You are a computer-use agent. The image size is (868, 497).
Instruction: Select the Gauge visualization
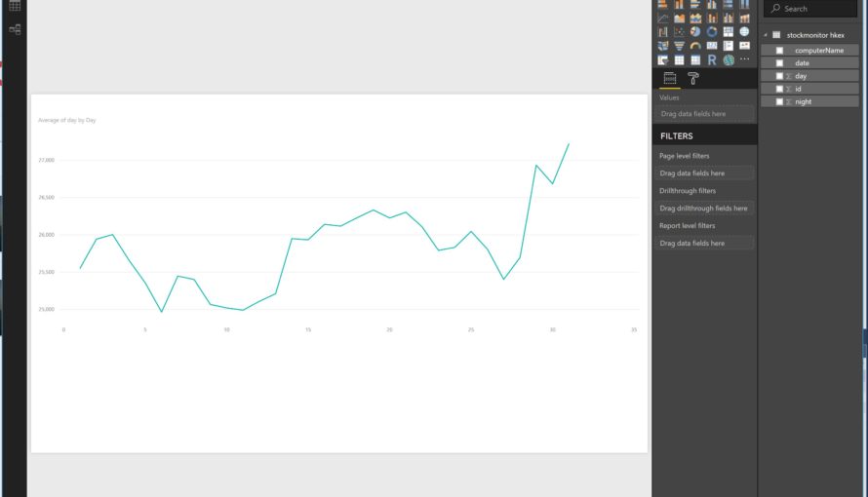[695, 46]
